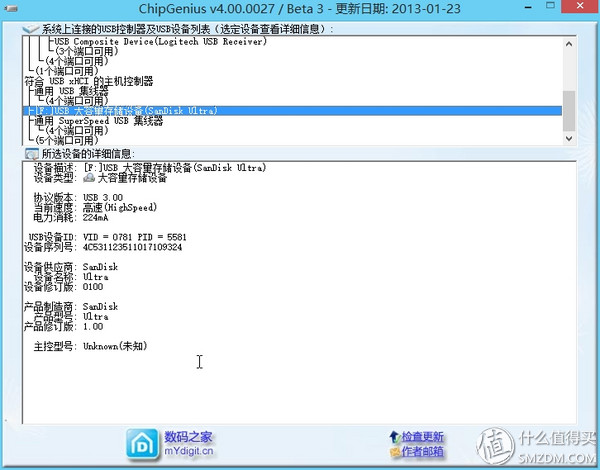The height and width of the screenshot is (470, 600).
Task: Click the 主控型号 Unknown(未知) value
Action: pyautogui.click(x=115, y=346)
